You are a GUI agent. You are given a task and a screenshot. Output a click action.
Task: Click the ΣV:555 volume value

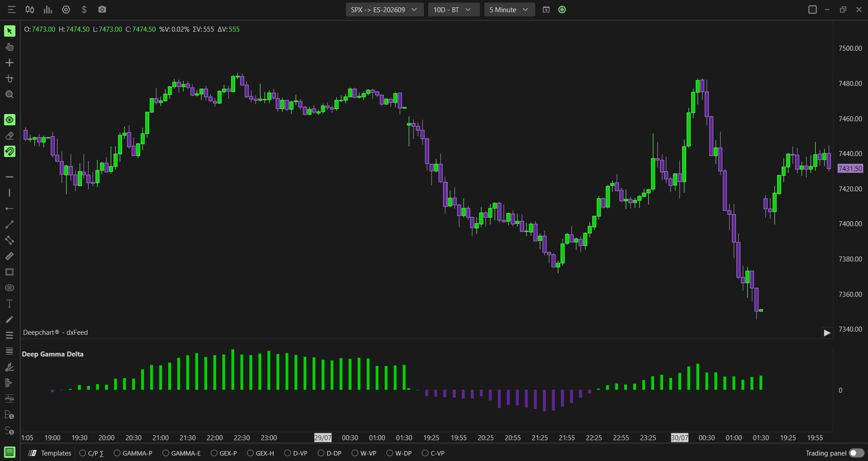(x=204, y=29)
